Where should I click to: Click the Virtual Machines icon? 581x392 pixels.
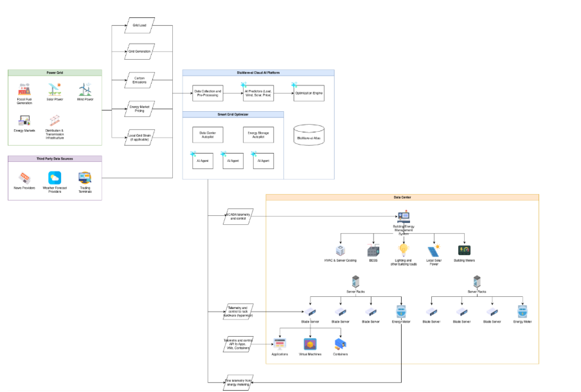310,343
